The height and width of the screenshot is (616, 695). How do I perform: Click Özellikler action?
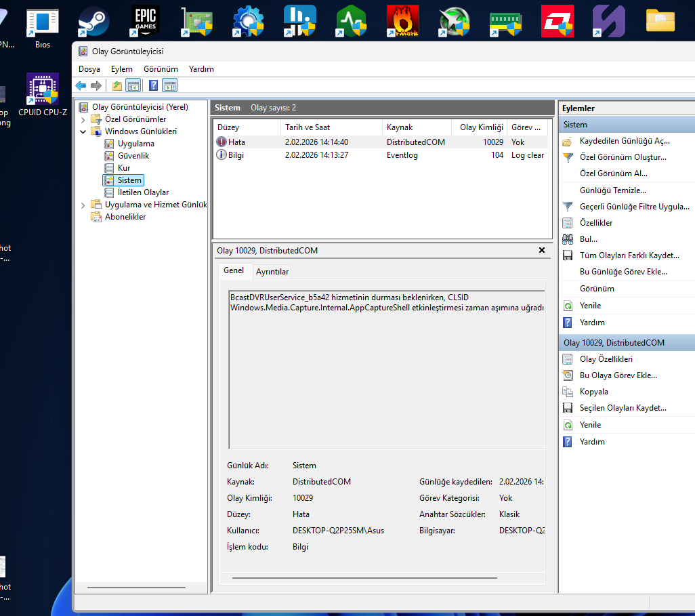[595, 223]
